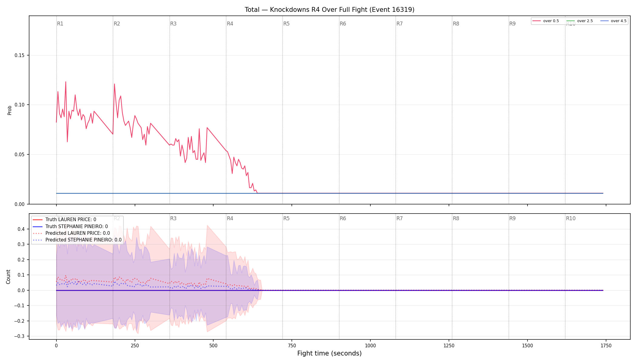Click the 0.2 tick on Count axis
Viewport: 637px width, 364px height.
21,260
